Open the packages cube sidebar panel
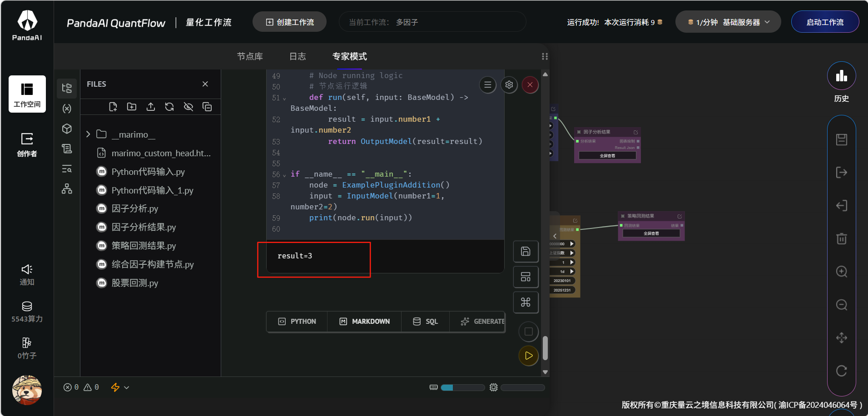868x416 pixels. pyautogui.click(x=67, y=129)
